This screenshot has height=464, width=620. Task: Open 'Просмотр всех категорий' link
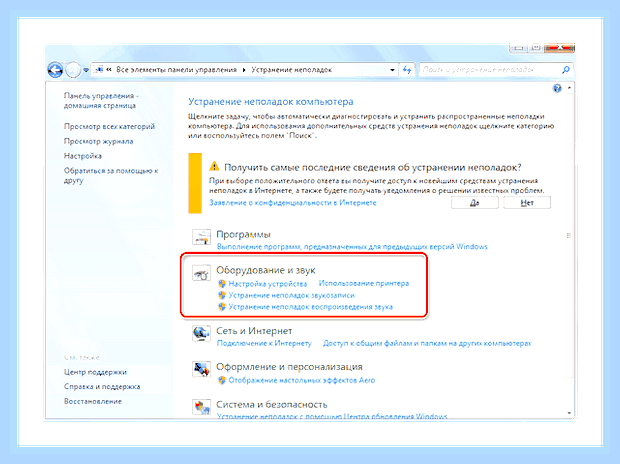click(x=109, y=126)
